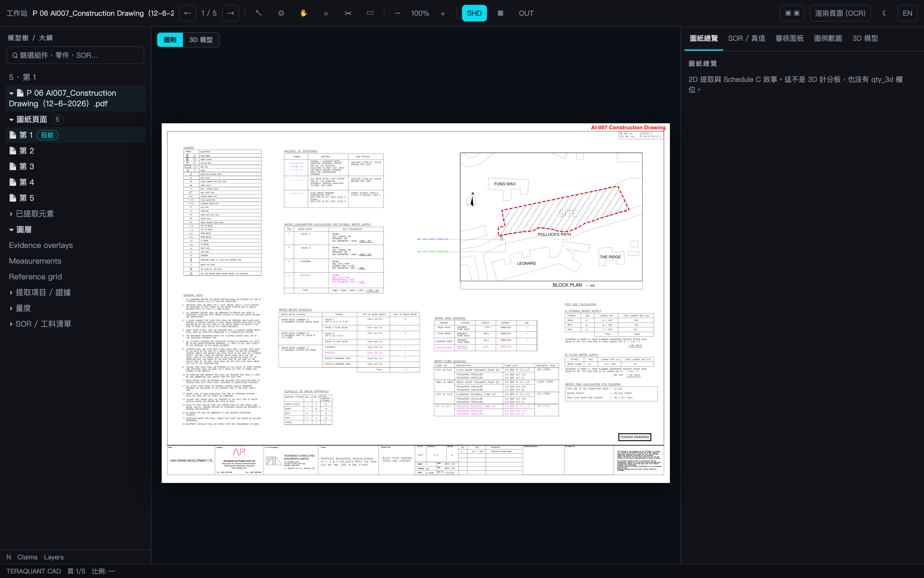Click the 目前 current badge on 第 1
The image size is (924, 578).
click(47, 135)
